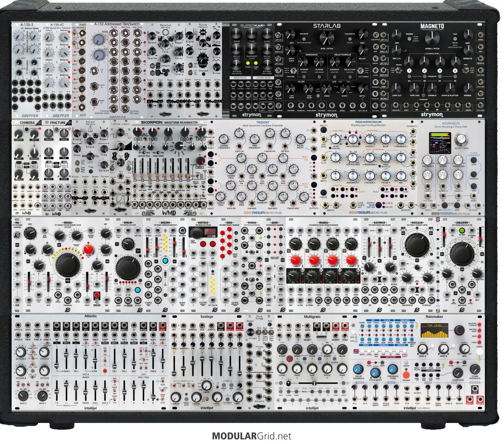Screen dimensions: 504x444
Task: Click the SUB mixer slider on Atlantix
Action: (76, 390)
